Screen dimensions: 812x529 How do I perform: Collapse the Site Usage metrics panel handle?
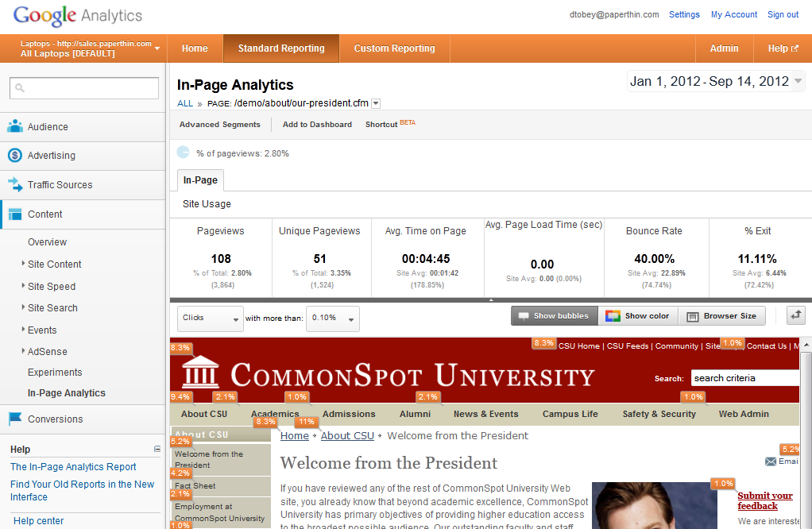[491, 299]
